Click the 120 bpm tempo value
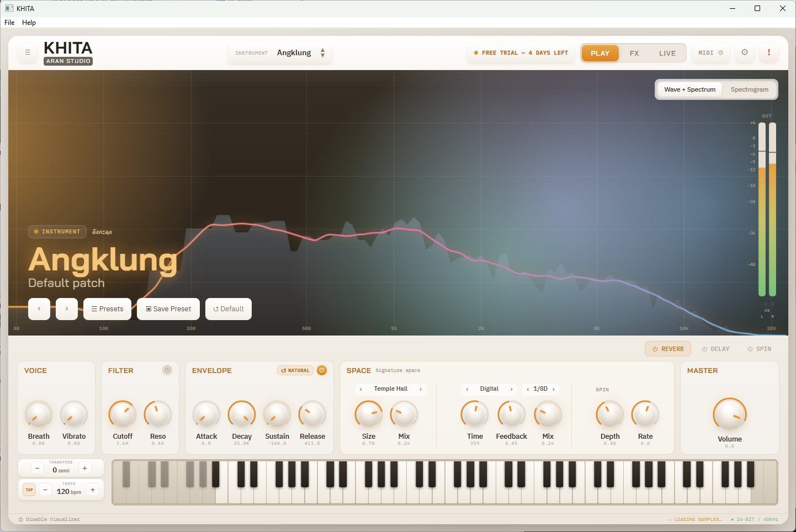Screen dimensions: 796x532 coord(69,492)
